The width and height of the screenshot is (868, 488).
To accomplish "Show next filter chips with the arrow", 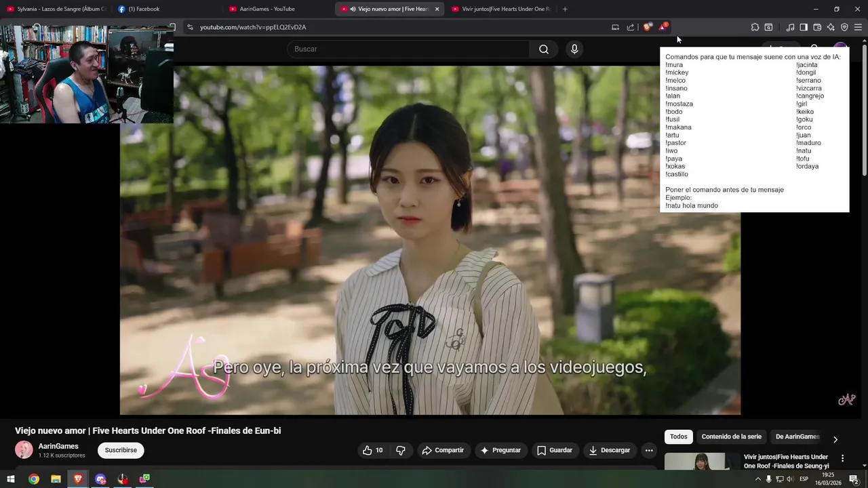I will [x=835, y=439].
